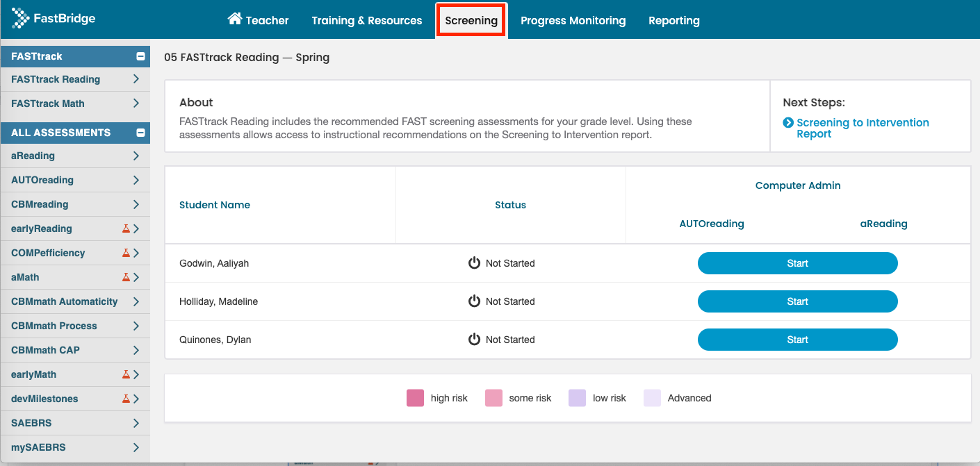Open Training & Resources tab

pyautogui.click(x=367, y=20)
